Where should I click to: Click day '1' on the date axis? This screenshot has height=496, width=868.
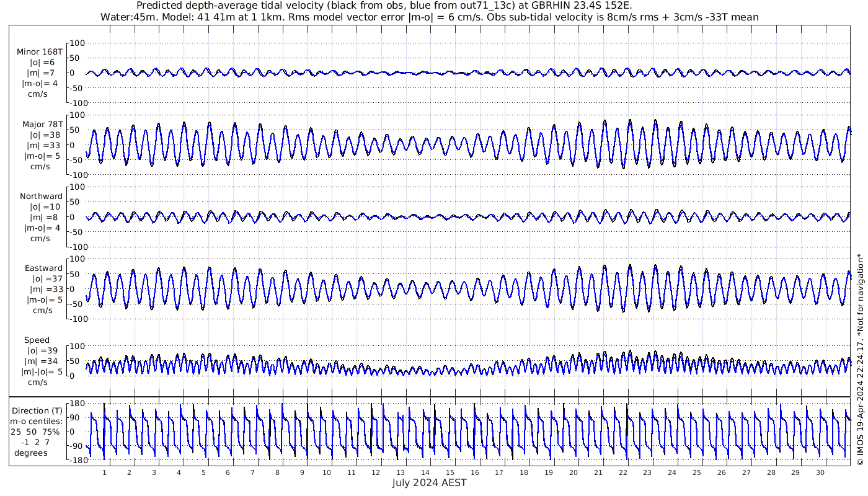(x=104, y=472)
